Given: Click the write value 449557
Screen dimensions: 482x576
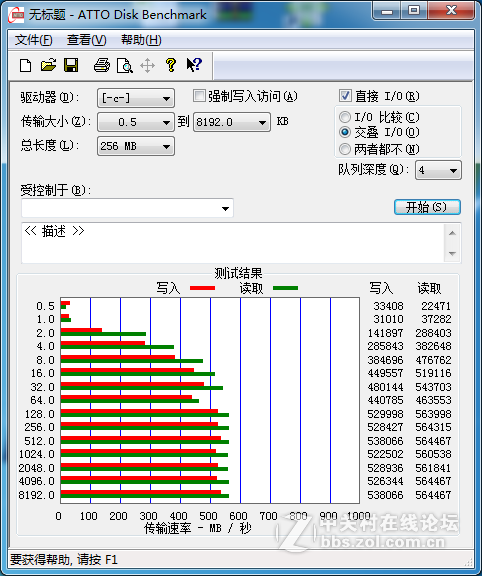Looking at the screenshot, I should pos(385,373).
